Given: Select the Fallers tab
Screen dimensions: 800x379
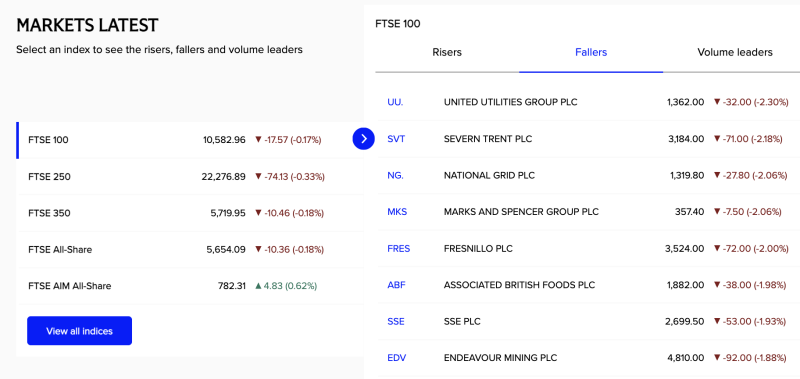Looking at the screenshot, I should [x=591, y=52].
